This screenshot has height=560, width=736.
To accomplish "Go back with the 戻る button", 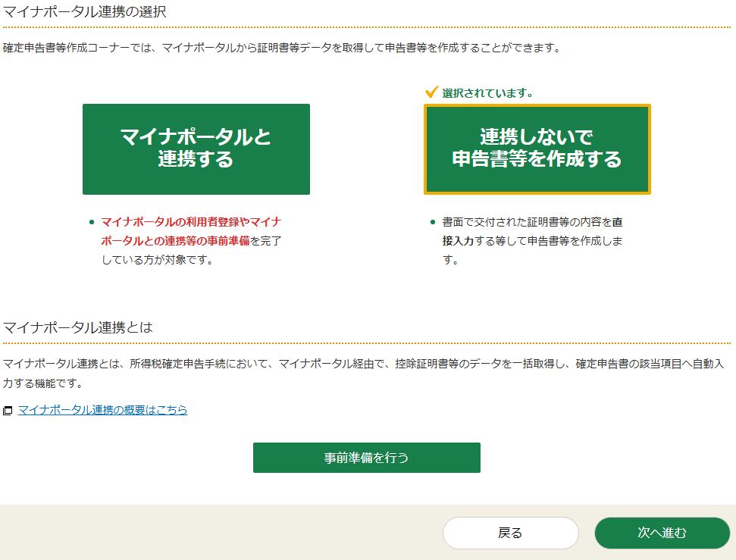I will click(x=510, y=533).
